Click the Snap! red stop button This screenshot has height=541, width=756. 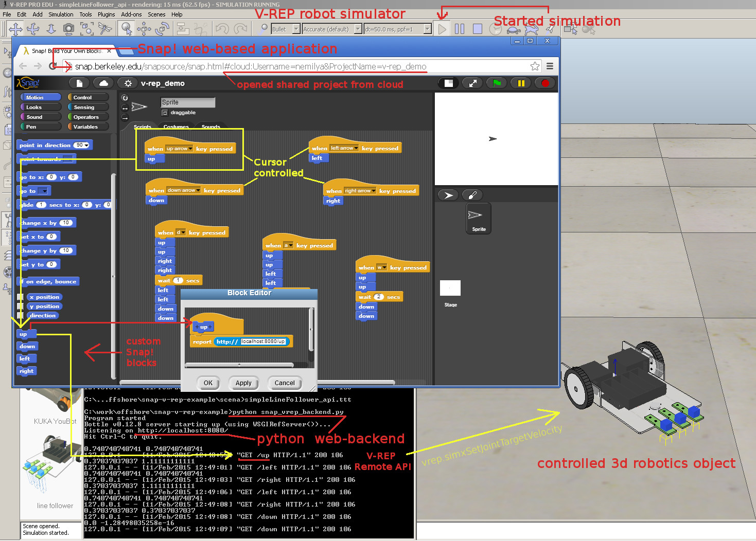545,83
